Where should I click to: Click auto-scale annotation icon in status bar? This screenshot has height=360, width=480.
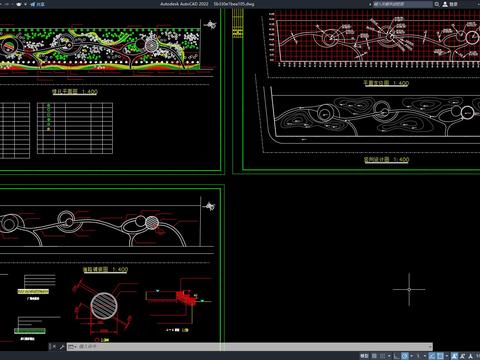[463, 356]
